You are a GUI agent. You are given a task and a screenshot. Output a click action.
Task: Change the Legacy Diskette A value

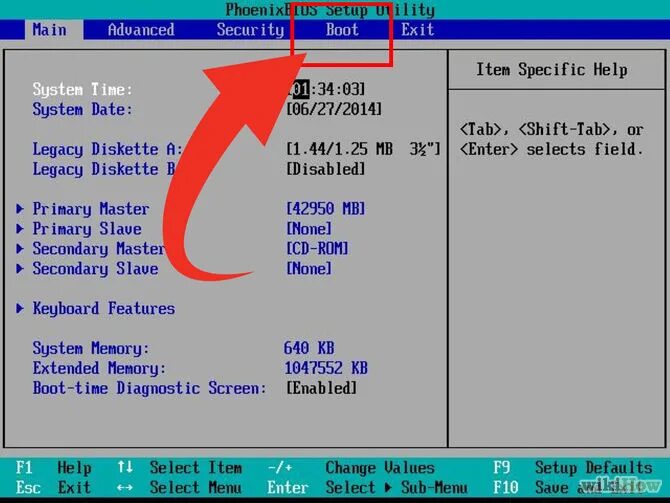point(363,149)
